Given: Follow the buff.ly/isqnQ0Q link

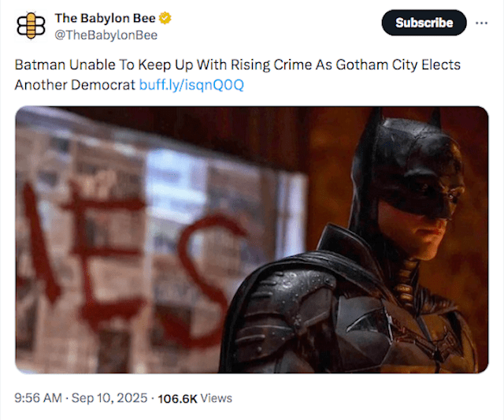Looking at the screenshot, I should tap(191, 84).
